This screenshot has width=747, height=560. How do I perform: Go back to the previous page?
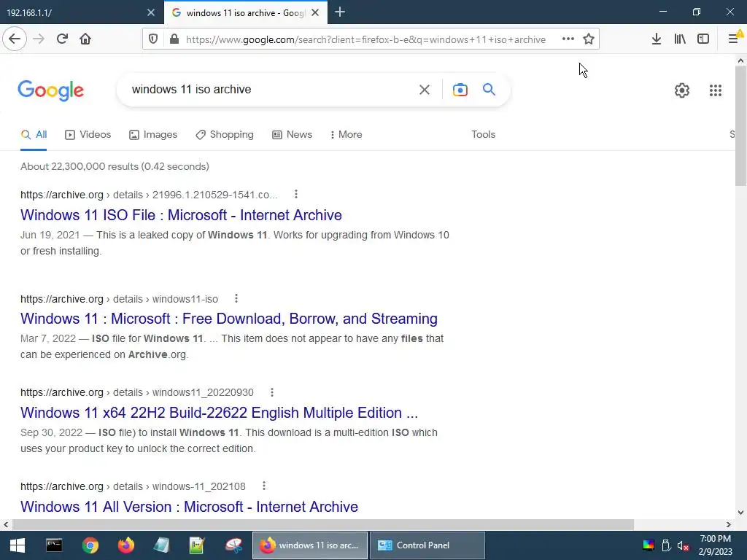(15, 39)
